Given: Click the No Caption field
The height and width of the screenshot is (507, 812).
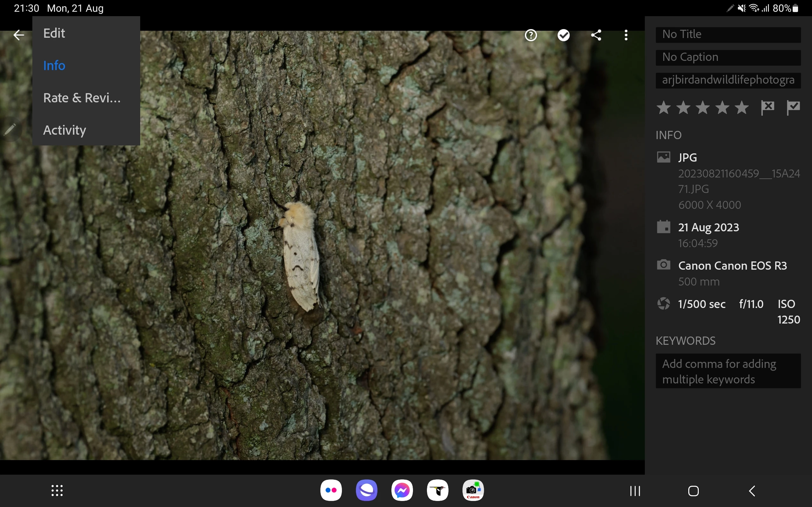Looking at the screenshot, I should click(x=728, y=57).
